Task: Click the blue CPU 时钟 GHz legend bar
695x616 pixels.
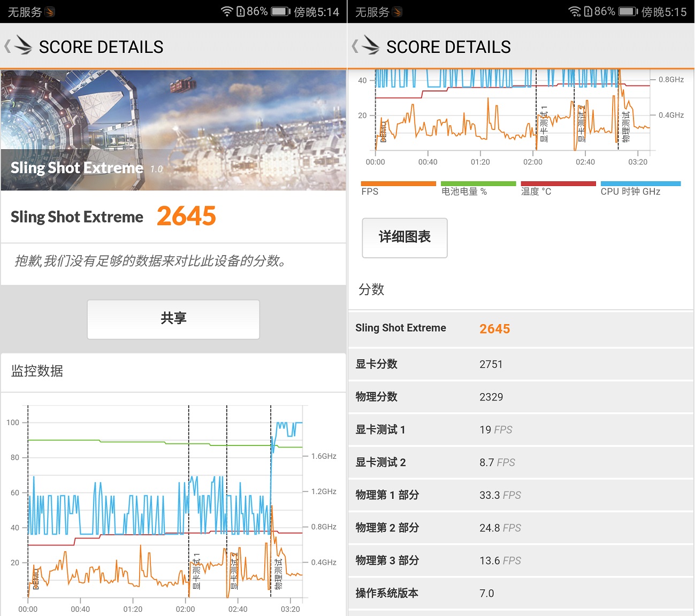Action: 640,184
